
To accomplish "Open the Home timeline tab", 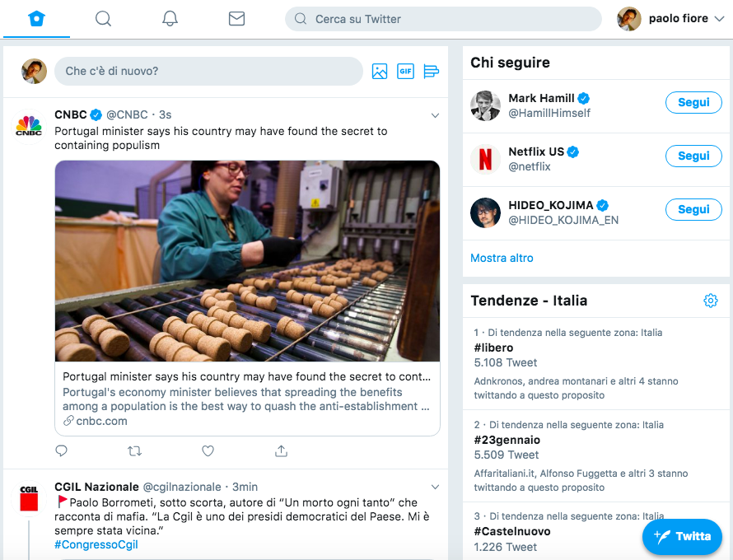I will coord(36,19).
